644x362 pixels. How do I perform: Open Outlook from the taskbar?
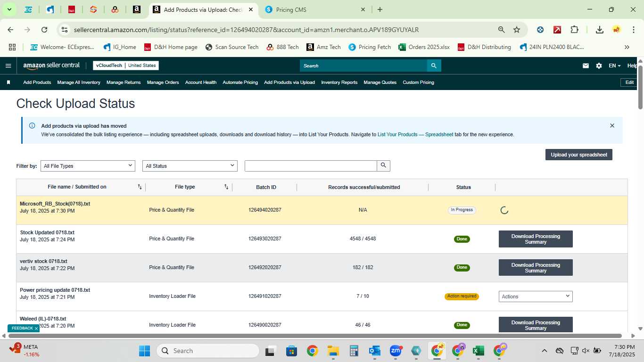pyautogui.click(x=375, y=351)
